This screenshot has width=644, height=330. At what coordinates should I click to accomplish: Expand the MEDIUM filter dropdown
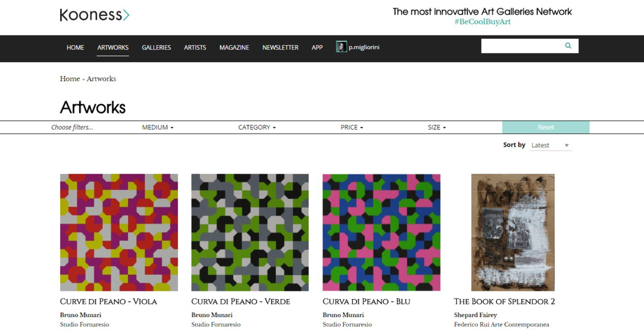[157, 127]
